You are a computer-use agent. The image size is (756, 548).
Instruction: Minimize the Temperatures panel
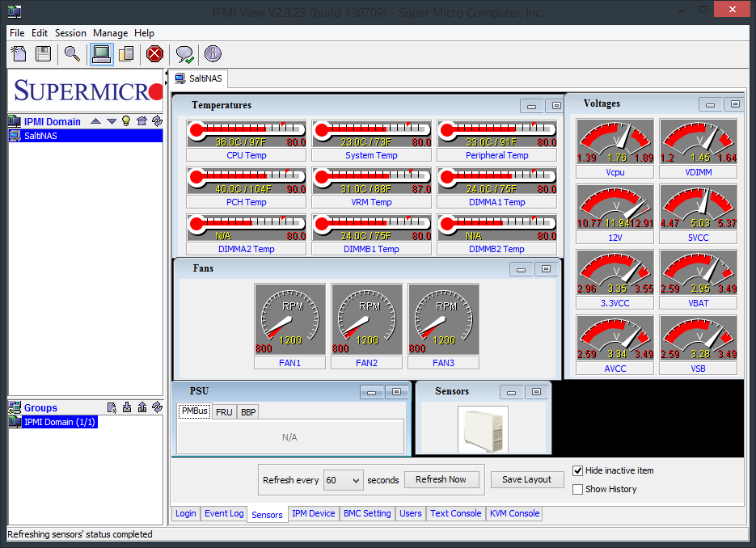click(532, 106)
